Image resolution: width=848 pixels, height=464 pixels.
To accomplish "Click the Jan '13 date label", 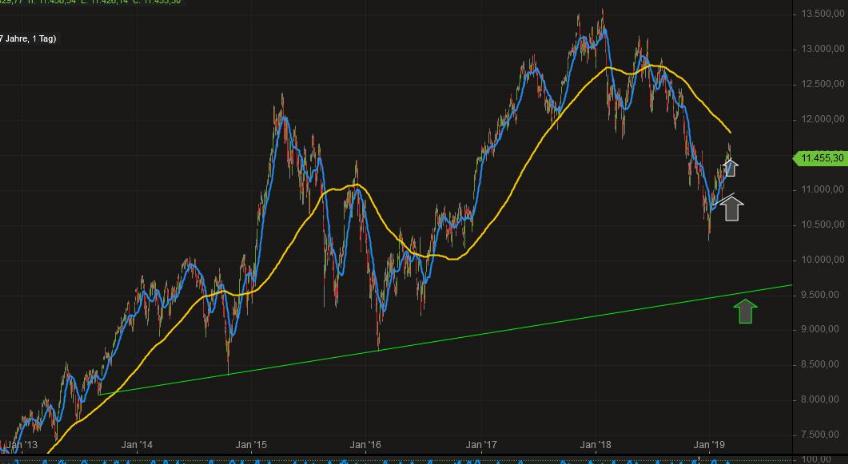I will click(x=22, y=445).
